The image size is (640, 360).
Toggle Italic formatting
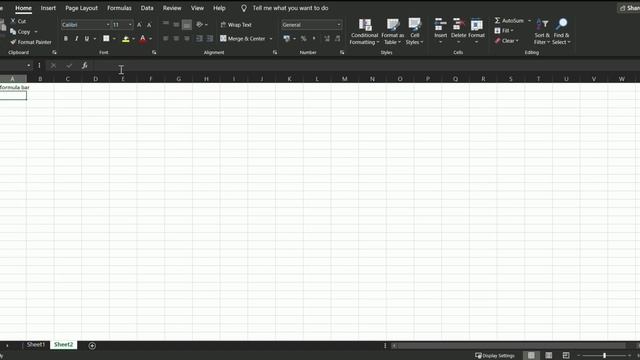(76, 38)
